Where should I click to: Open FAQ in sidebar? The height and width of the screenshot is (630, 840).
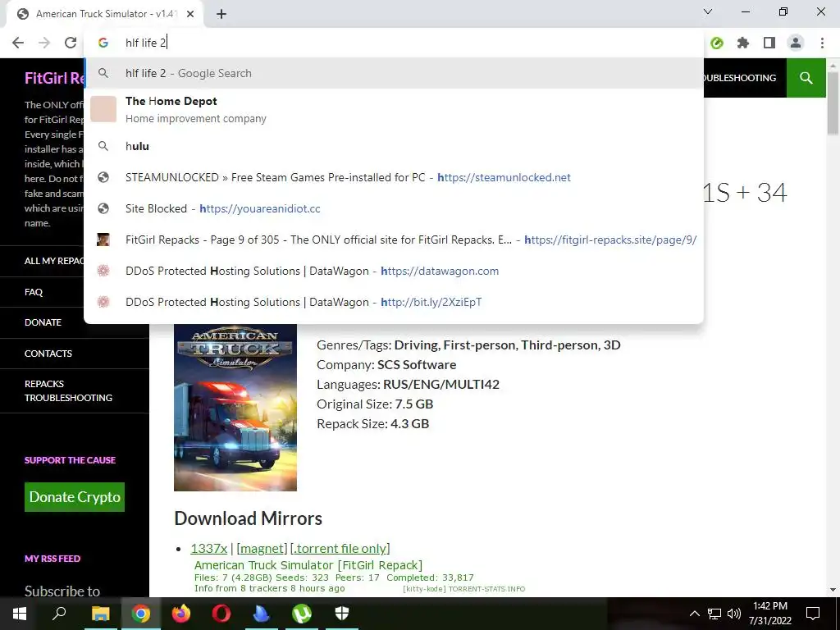[x=33, y=292]
